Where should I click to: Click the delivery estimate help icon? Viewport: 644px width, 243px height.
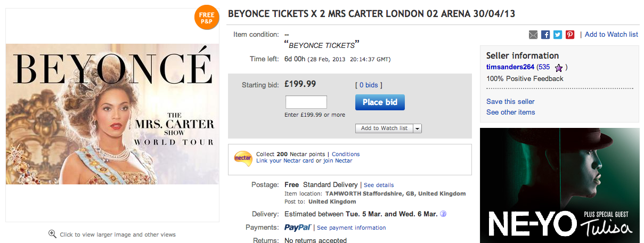(443, 214)
